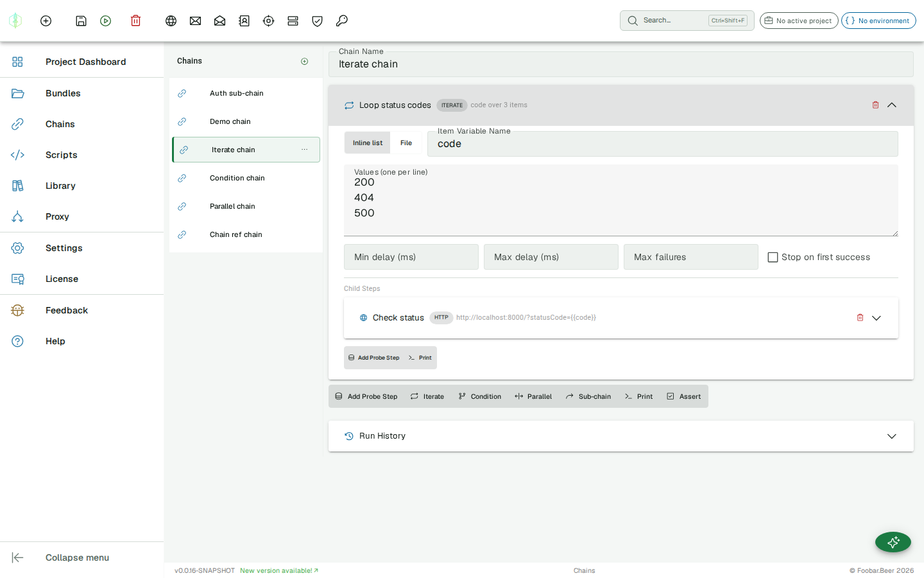Image resolution: width=924 pixels, height=578 pixels.
Task: Focus the Search field
Action: tap(687, 21)
